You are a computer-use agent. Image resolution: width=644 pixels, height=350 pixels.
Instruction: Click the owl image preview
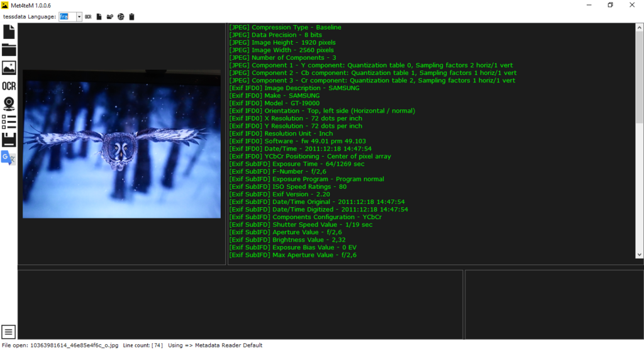pos(121,144)
